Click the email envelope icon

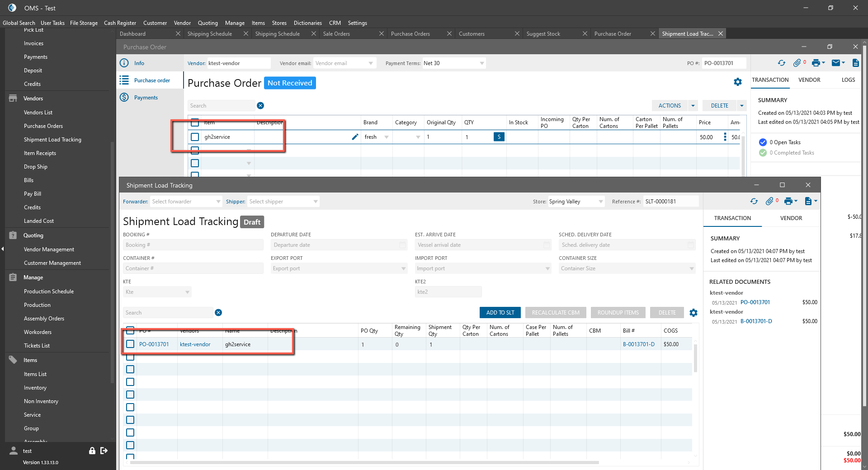point(836,63)
